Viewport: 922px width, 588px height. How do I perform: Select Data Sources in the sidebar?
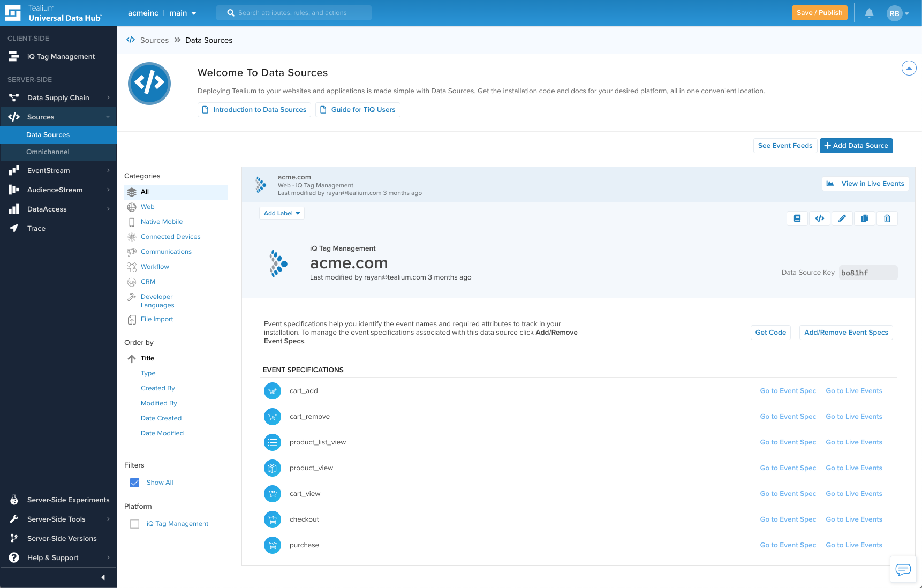click(x=58, y=135)
